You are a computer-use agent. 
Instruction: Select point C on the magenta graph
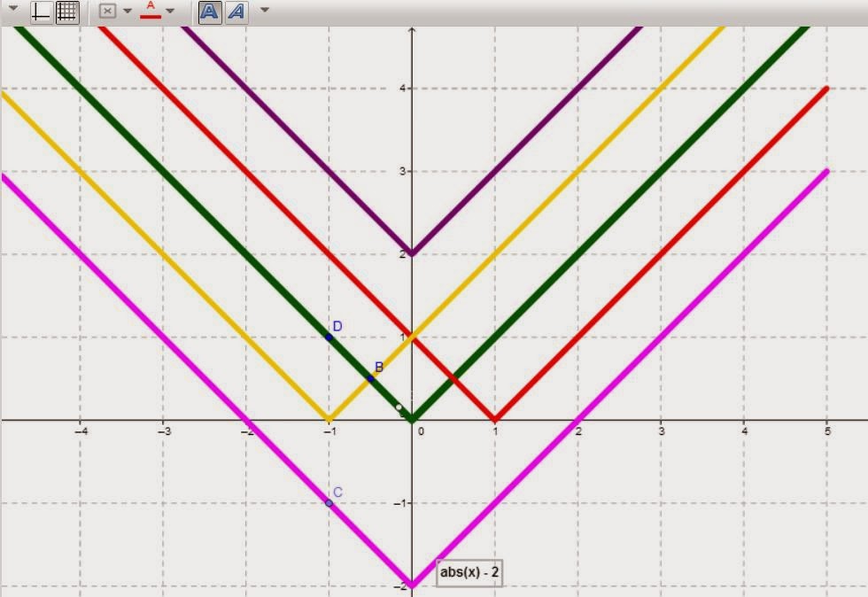329,502
